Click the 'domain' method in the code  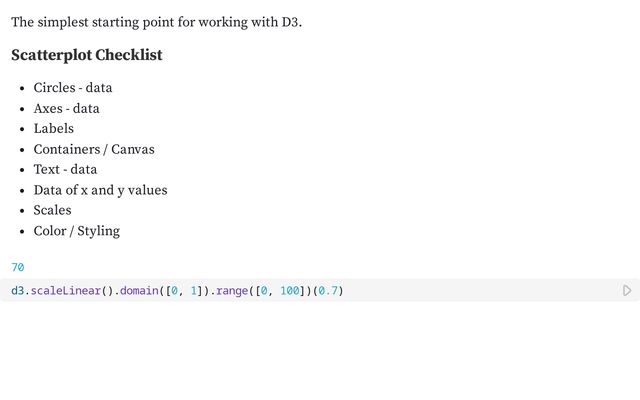139,291
